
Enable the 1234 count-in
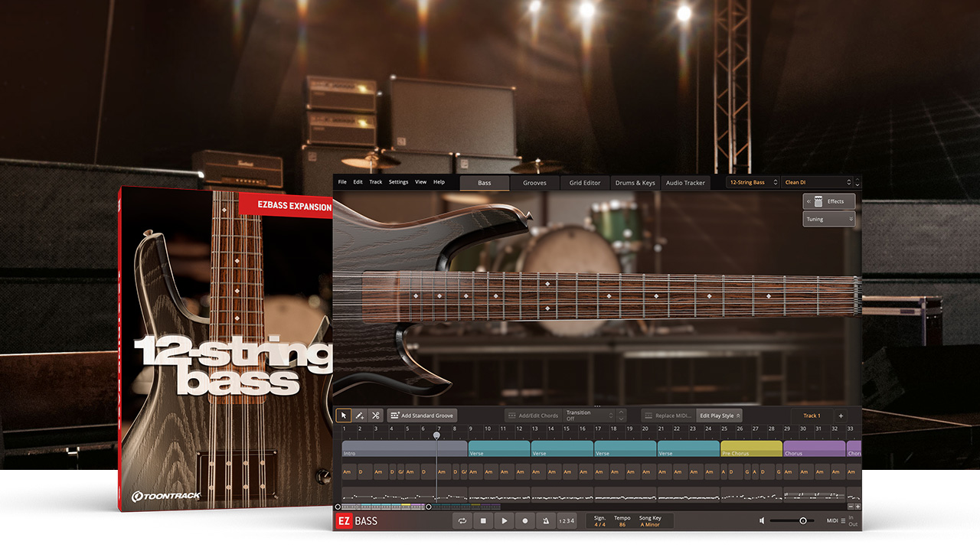567,521
